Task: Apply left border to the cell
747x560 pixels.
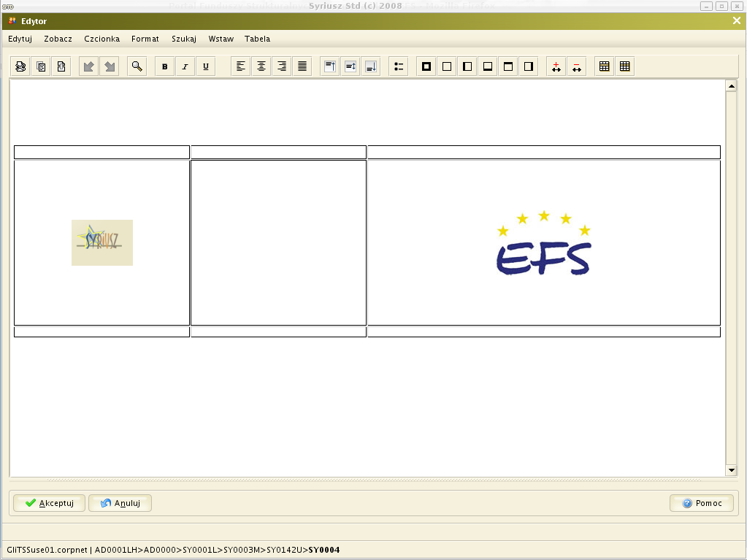Action: (467, 66)
